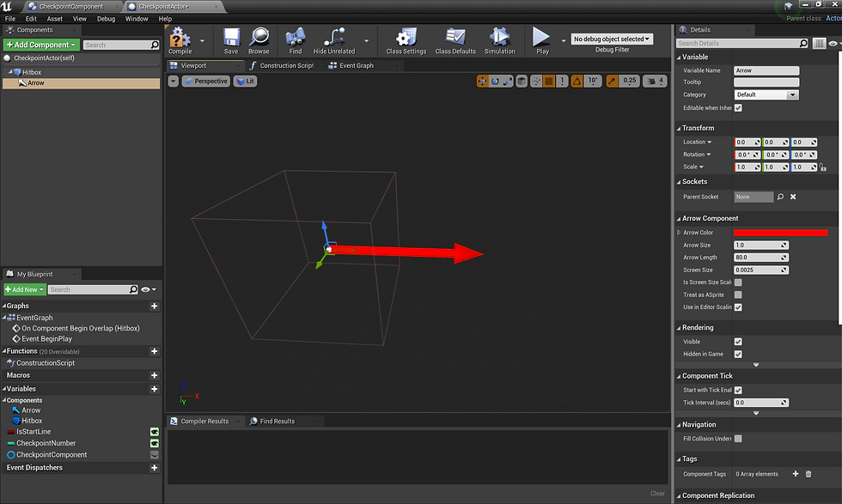842x504 pixels.
Task: Change the Lit view mode
Action: (x=246, y=81)
